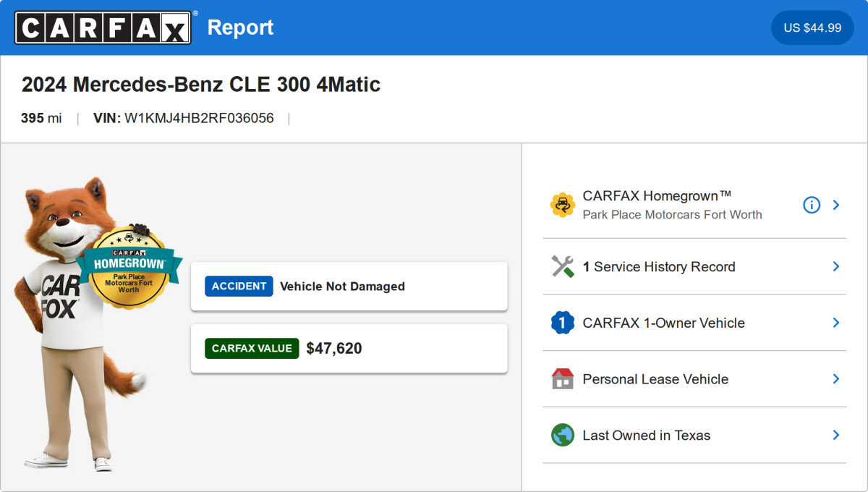Click the Park Place Motorcars Fort Worth subtitle

coord(672,215)
